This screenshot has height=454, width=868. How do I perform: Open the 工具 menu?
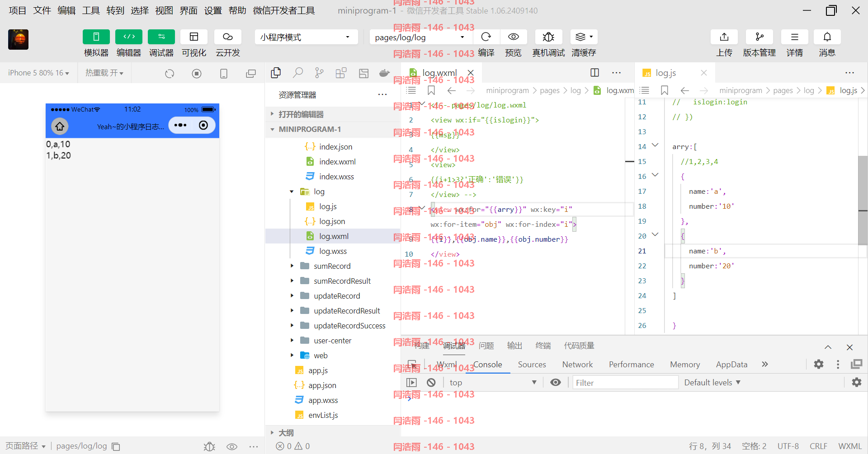tap(91, 10)
